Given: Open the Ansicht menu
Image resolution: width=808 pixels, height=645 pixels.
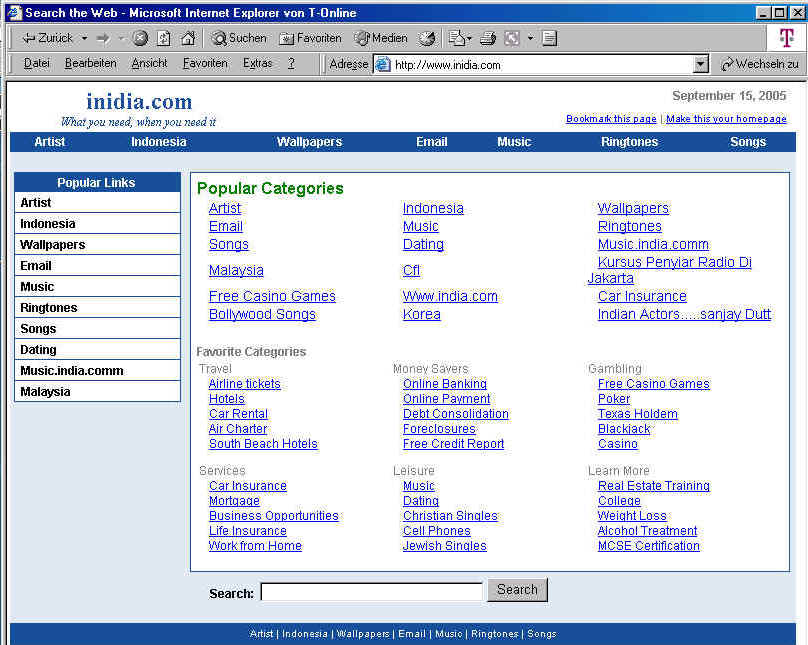Looking at the screenshot, I should 149,63.
